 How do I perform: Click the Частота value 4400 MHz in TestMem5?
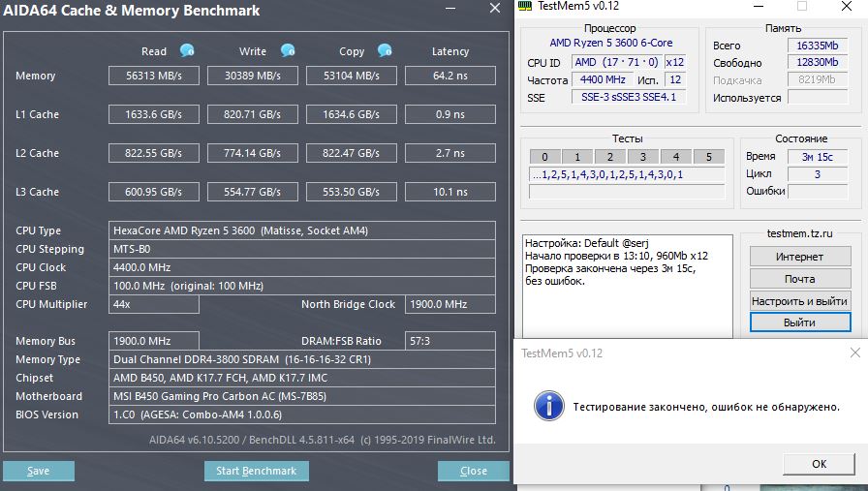pos(603,79)
